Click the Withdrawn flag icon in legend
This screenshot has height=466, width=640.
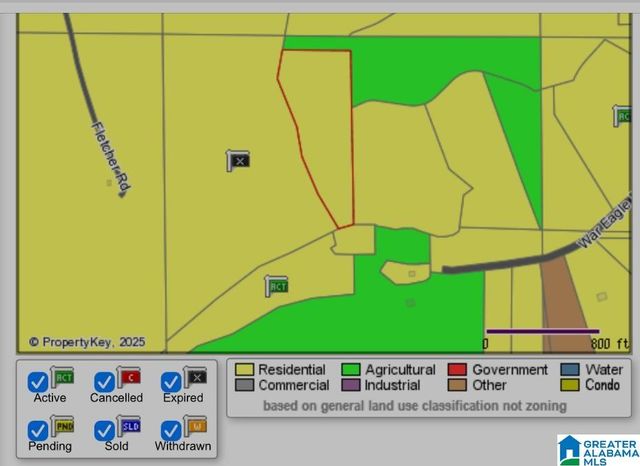click(196, 427)
